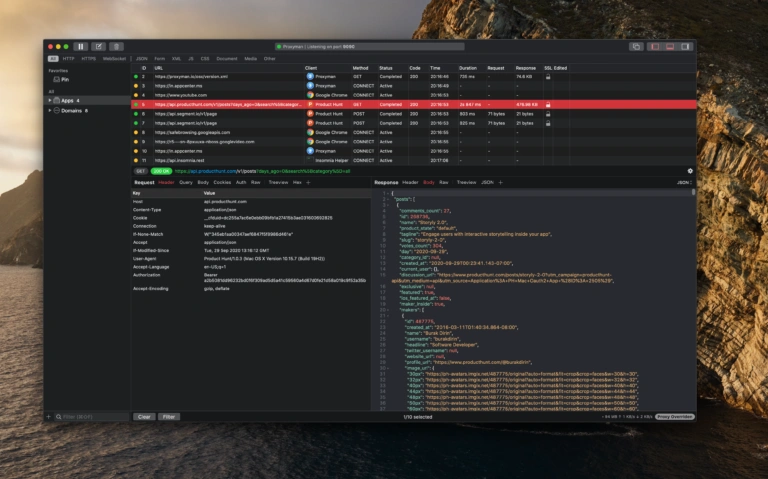Click the trash icon to clear sessions

pos(116,46)
